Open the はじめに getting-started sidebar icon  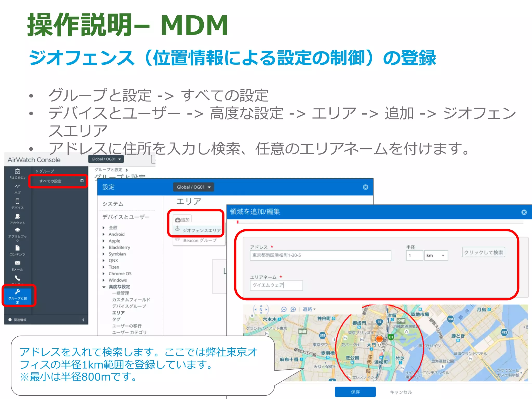click(17, 172)
